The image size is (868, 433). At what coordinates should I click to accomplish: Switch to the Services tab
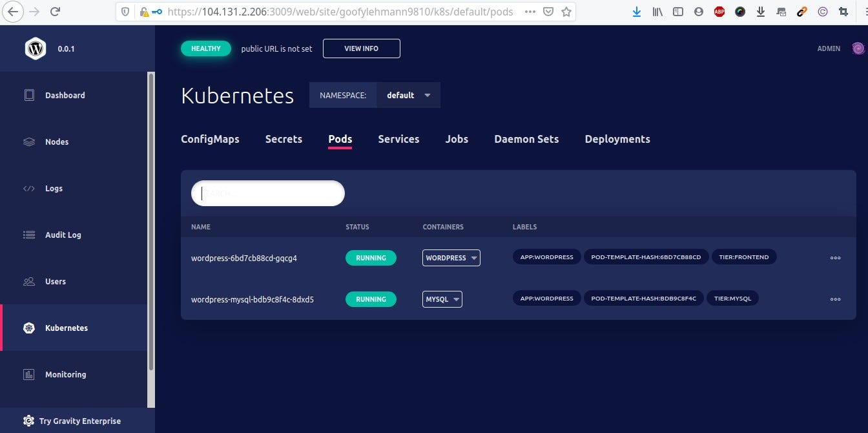coord(398,139)
